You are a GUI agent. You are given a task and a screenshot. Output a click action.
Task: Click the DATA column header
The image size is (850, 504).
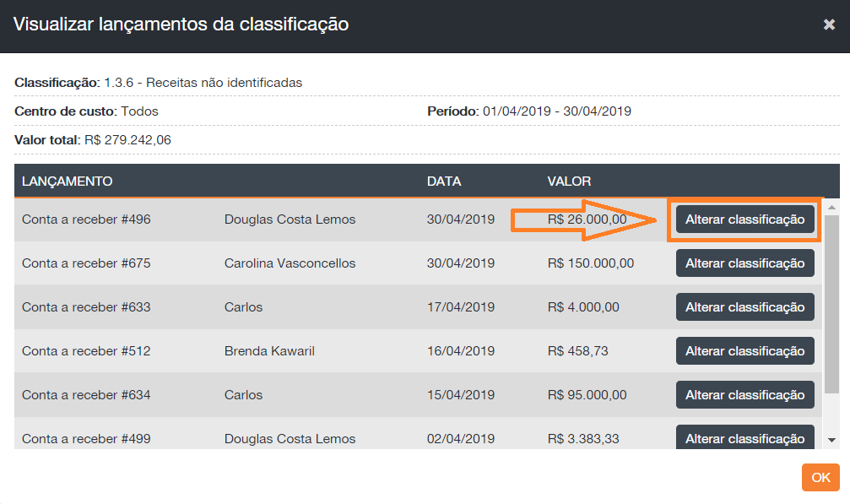click(444, 182)
